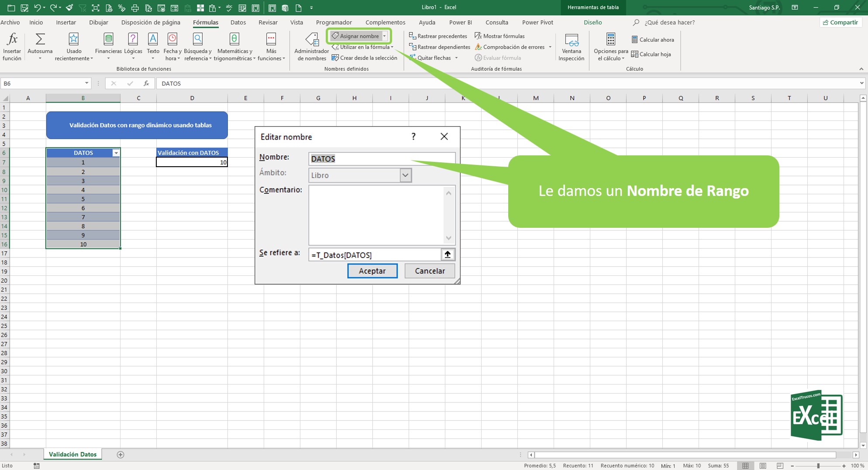
Task: Expand the Asignar nombre dropdown arrow
Action: (383, 36)
